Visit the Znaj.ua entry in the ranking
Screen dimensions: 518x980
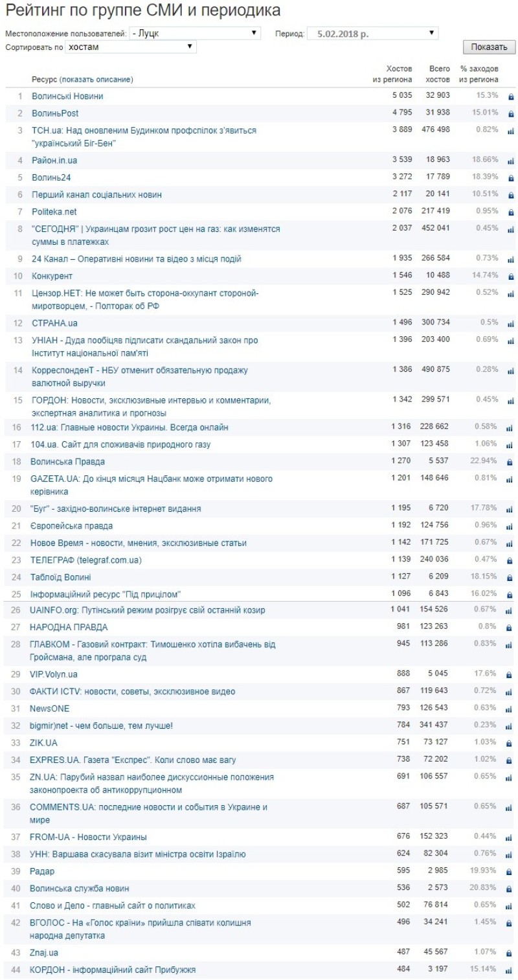coord(44,953)
